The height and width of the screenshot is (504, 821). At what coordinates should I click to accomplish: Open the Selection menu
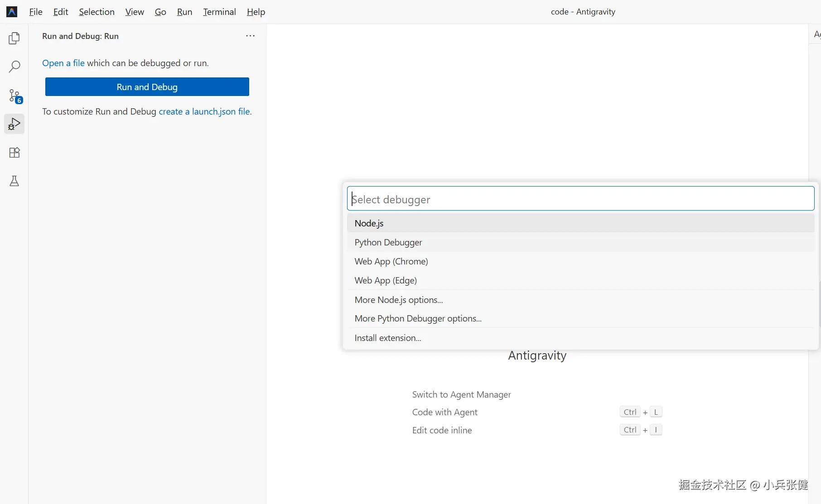[x=97, y=12]
